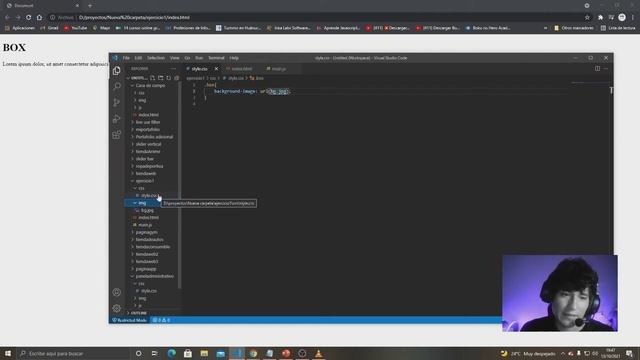Open Lista de lectura in Chrome
640x360 pixels.
(618, 28)
